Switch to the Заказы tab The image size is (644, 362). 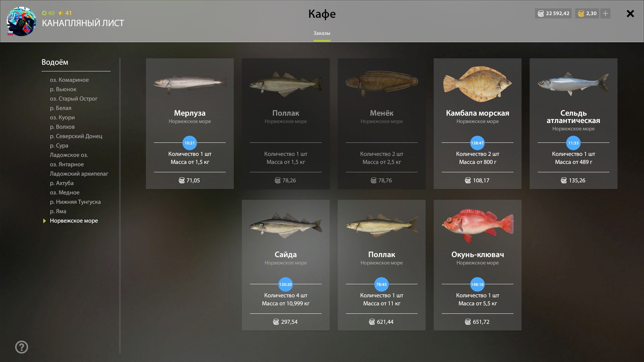(322, 33)
